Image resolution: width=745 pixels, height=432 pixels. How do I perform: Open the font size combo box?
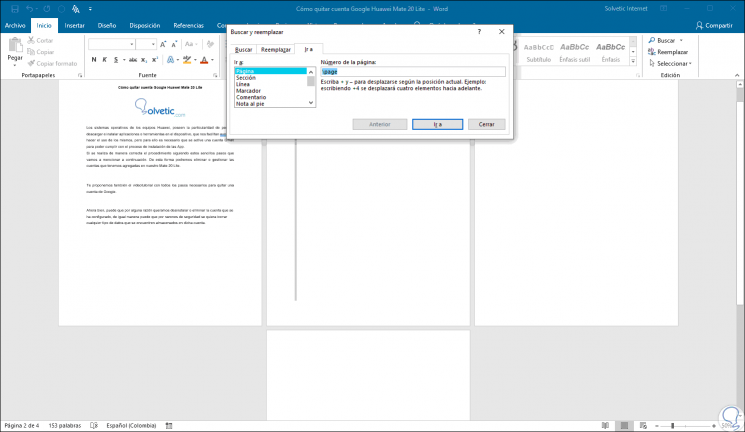coord(146,44)
